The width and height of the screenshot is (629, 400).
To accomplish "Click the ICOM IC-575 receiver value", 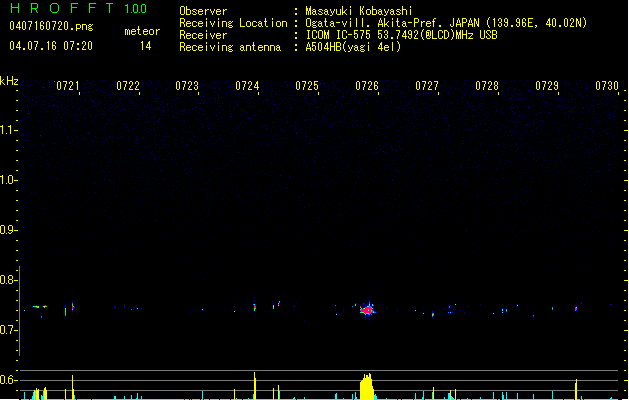I will 401,35.
